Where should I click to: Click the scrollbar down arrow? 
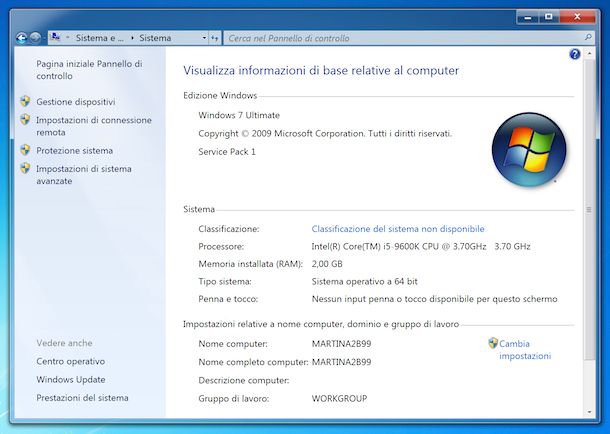pyautogui.click(x=589, y=412)
